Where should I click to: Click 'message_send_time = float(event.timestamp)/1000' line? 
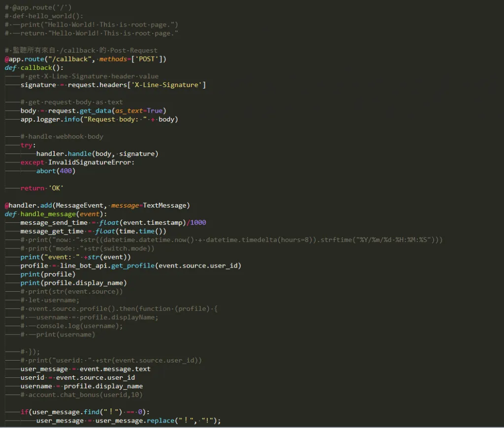[113, 223]
